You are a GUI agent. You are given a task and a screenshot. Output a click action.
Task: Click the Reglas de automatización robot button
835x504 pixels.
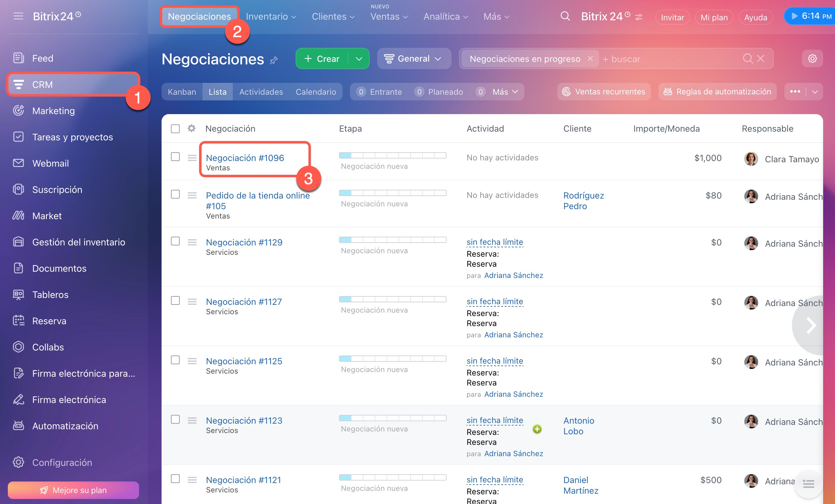coord(717,92)
